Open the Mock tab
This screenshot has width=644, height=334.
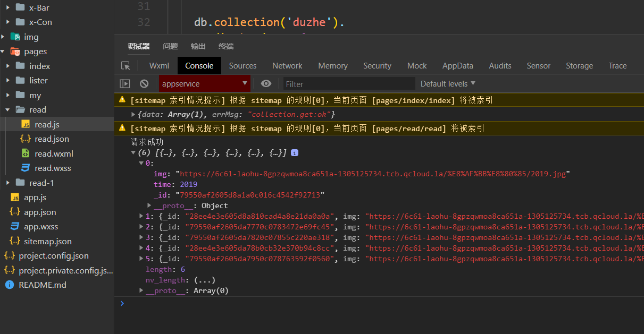[417, 66]
